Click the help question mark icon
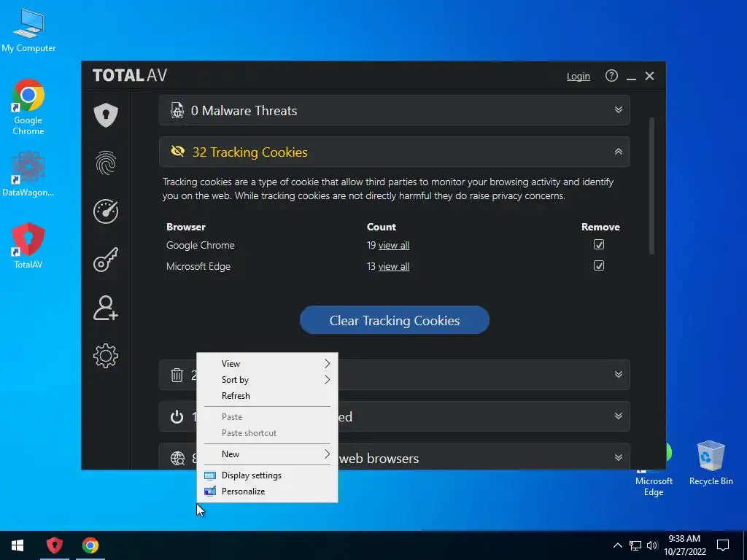 [611, 76]
